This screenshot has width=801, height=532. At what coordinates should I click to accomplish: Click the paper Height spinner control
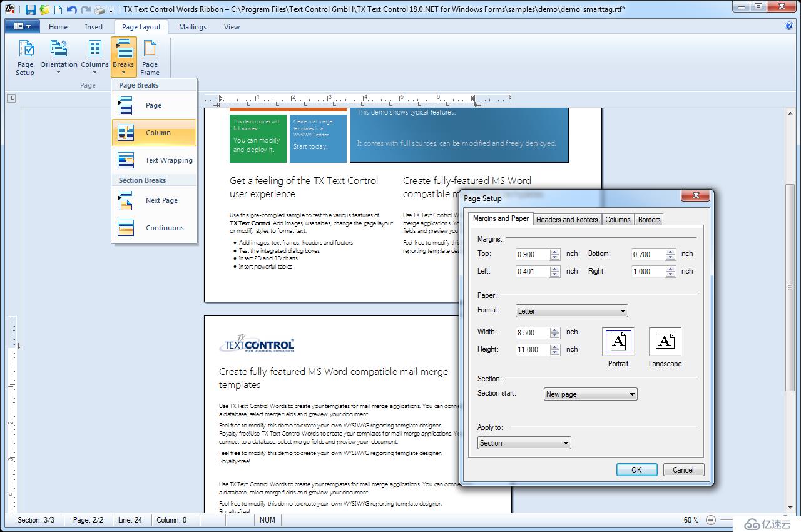coord(555,350)
